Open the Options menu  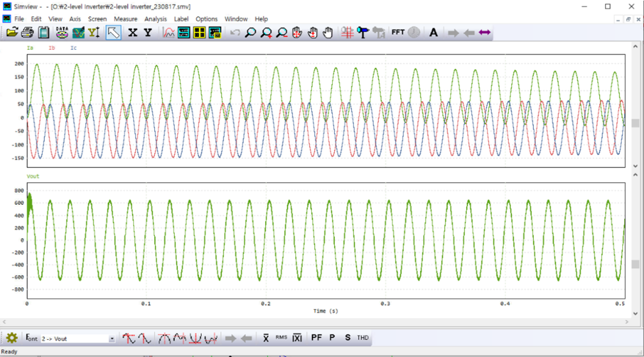(x=207, y=19)
